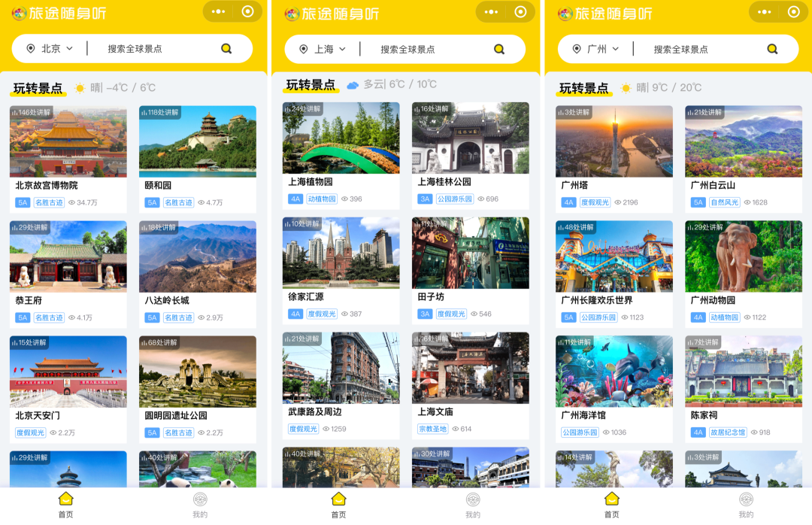Tap the 我的 profile icon in the 上海 screen
The image size is (812, 525).
pos(473,499)
